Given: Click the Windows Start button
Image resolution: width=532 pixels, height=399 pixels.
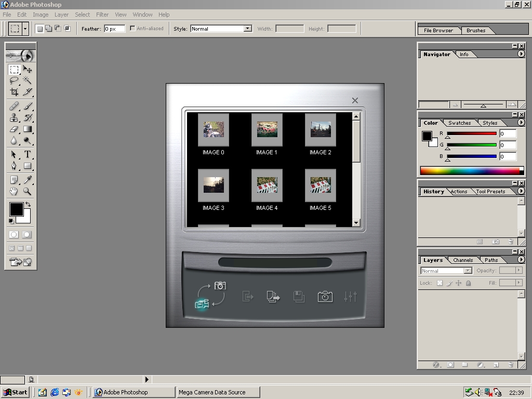Looking at the screenshot, I should pos(15,392).
